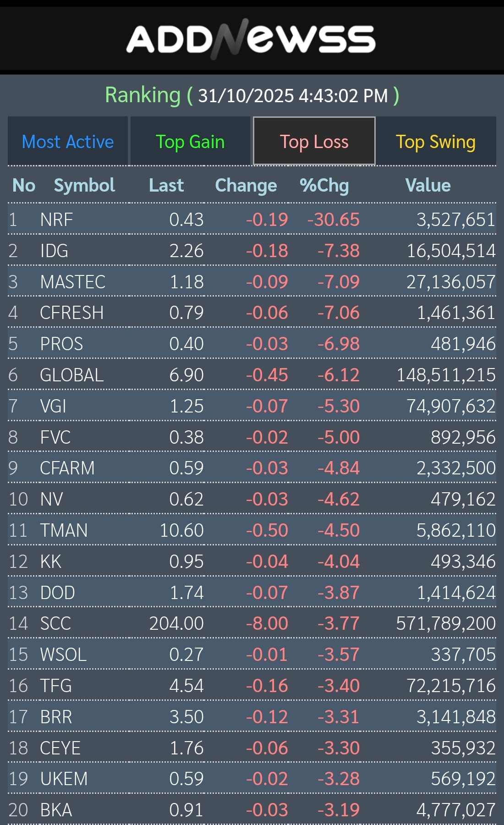Image resolution: width=504 pixels, height=825 pixels.
Task: Click the SCC symbol
Action: coord(55,623)
